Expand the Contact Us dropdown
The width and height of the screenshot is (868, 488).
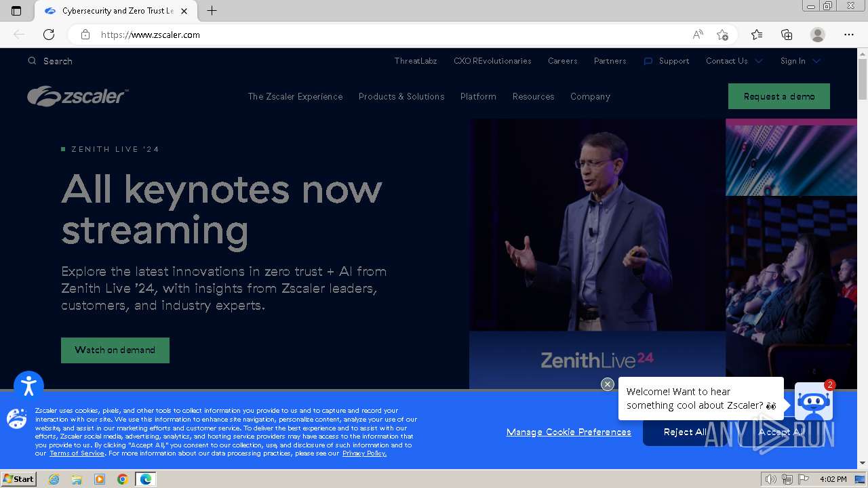click(x=734, y=61)
